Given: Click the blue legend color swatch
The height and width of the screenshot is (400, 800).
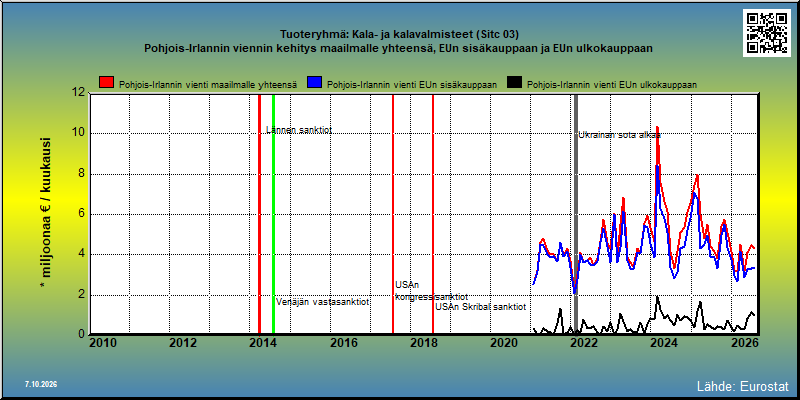Looking at the screenshot, I should [x=314, y=83].
